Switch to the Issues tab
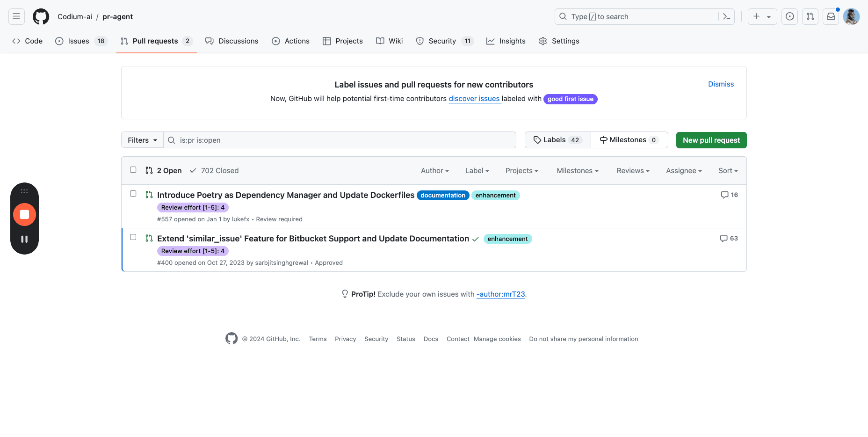Image resolution: width=868 pixels, height=437 pixels. pos(81,41)
